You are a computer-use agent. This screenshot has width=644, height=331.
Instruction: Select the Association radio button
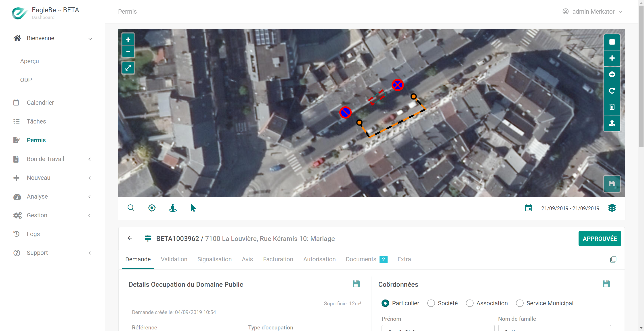(470, 303)
